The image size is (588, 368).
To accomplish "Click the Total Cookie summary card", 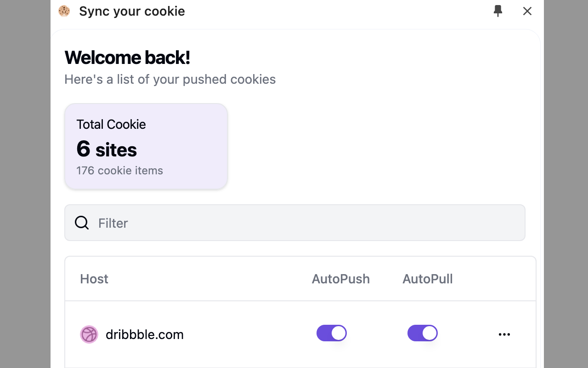I will click(x=146, y=146).
